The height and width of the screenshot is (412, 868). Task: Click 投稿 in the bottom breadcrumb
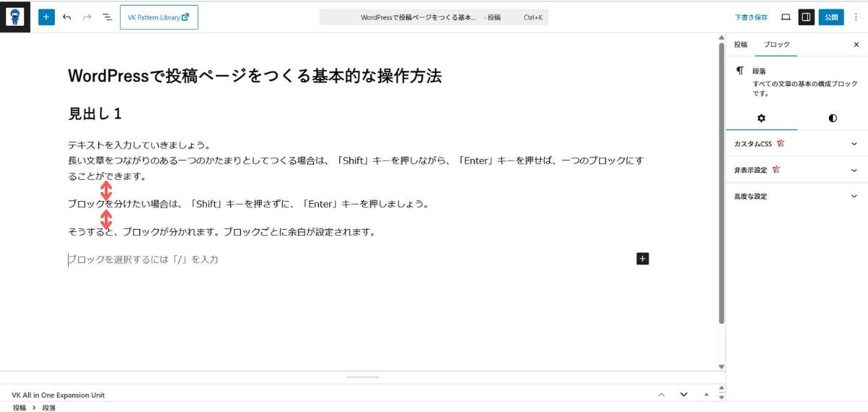click(20, 408)
